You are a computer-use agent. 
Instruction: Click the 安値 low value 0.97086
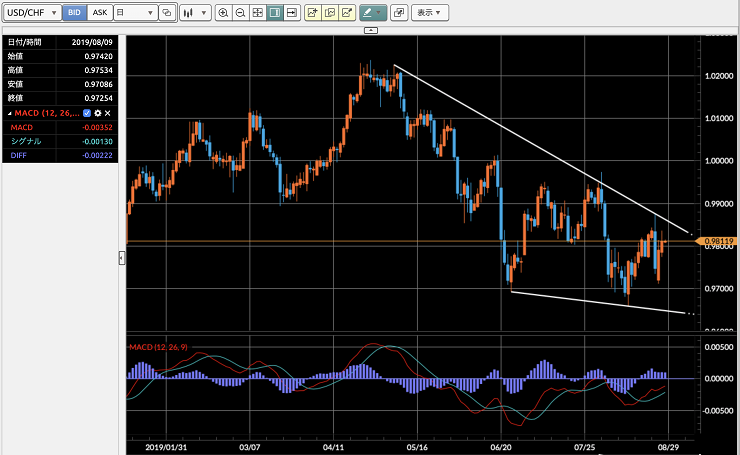tap(99, 84)
